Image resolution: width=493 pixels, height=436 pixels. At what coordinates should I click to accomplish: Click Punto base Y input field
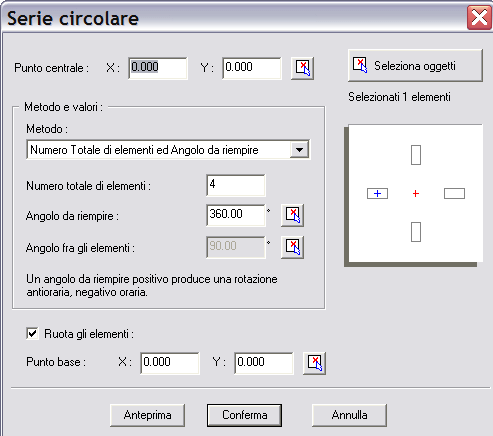[264, 363]
